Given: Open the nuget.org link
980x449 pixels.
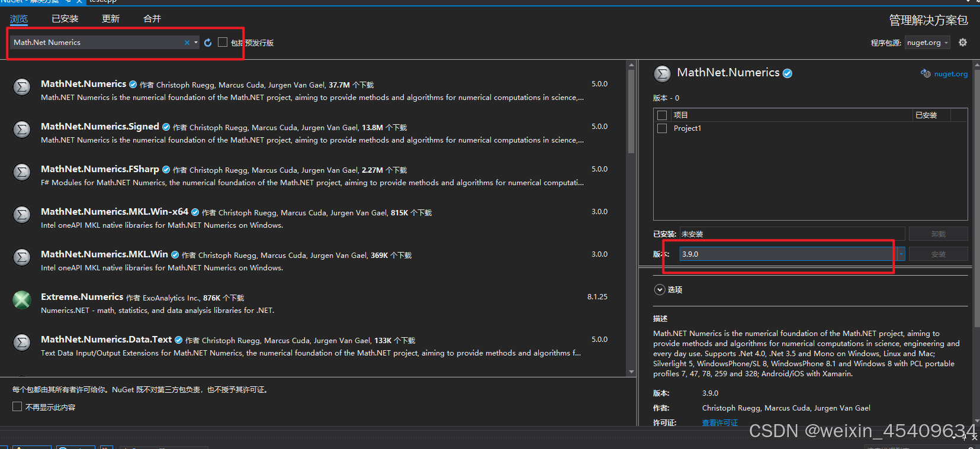Looking at the screenshot, I should (951, 74).
